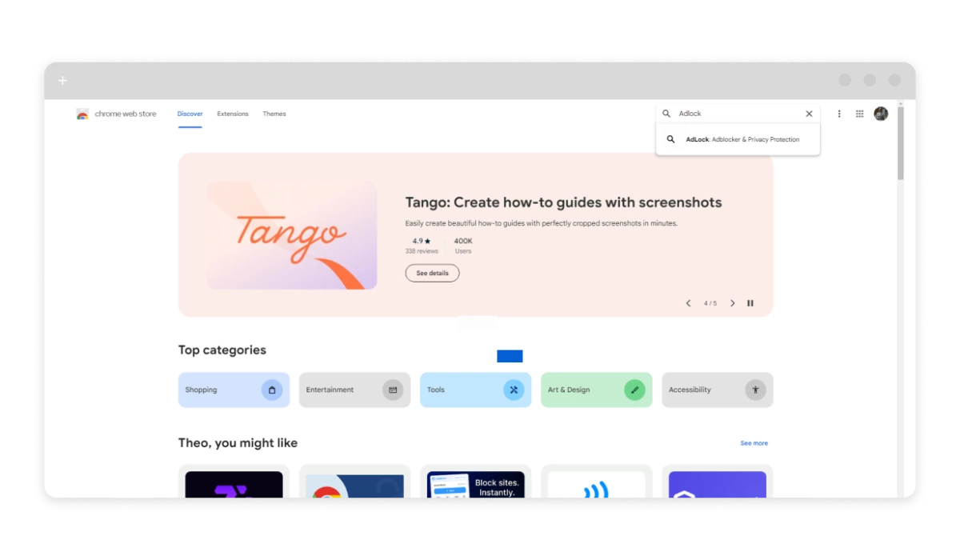Open a new tab with the plus icon
This screenshot has width=960, height=560.
pos(62,81)
